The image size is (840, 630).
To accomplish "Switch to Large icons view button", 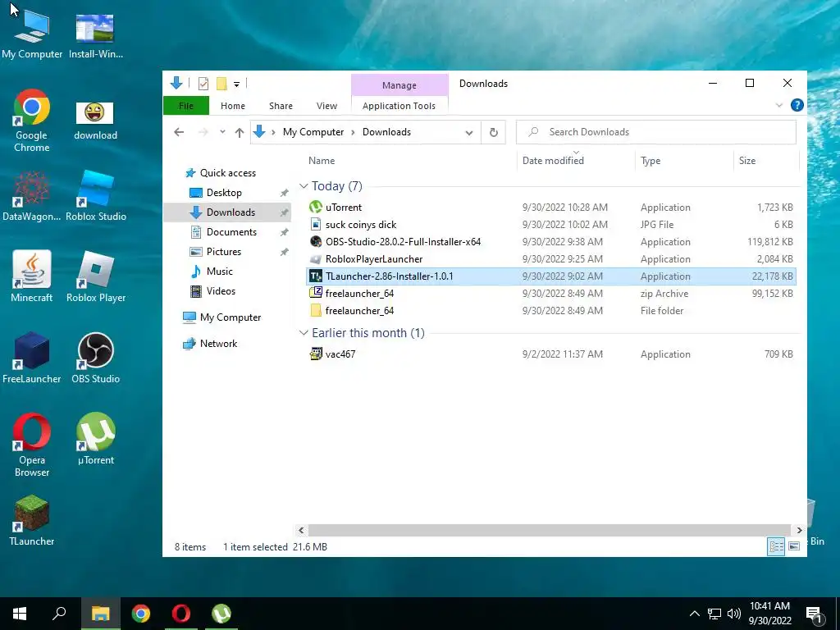I will [794, 546].
